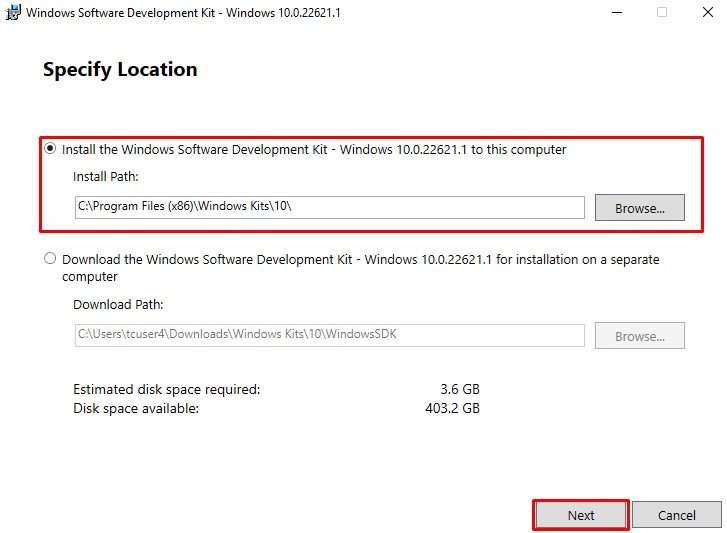727x533 pixels.
Task: Click the installer icon in title bar
Action: pyautogui.click(x=13, y=12)
